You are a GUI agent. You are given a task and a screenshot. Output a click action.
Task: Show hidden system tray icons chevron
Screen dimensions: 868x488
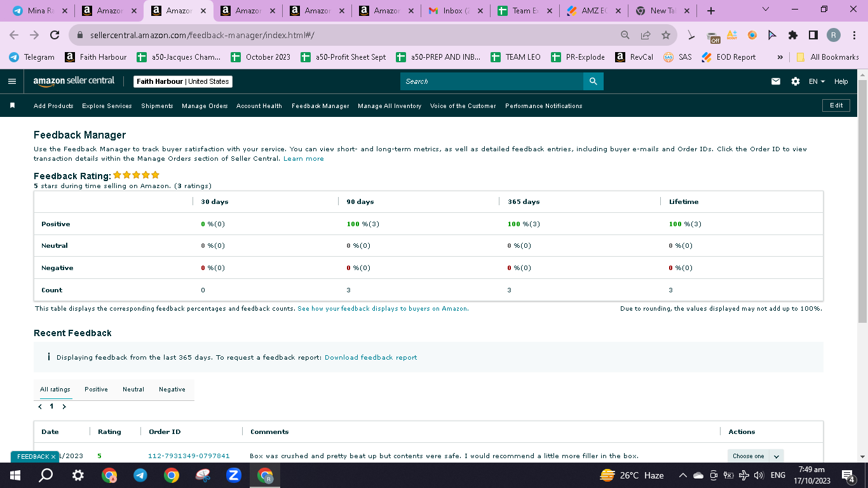pyautogui.click(x=683, y=475)
